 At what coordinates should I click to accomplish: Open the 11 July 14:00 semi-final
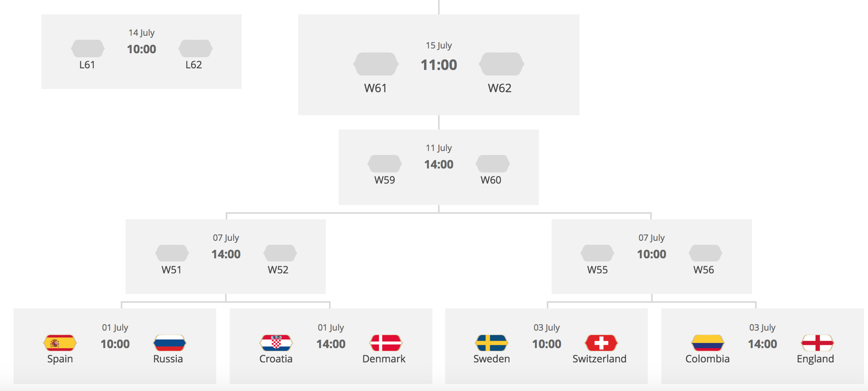[439, 165]
